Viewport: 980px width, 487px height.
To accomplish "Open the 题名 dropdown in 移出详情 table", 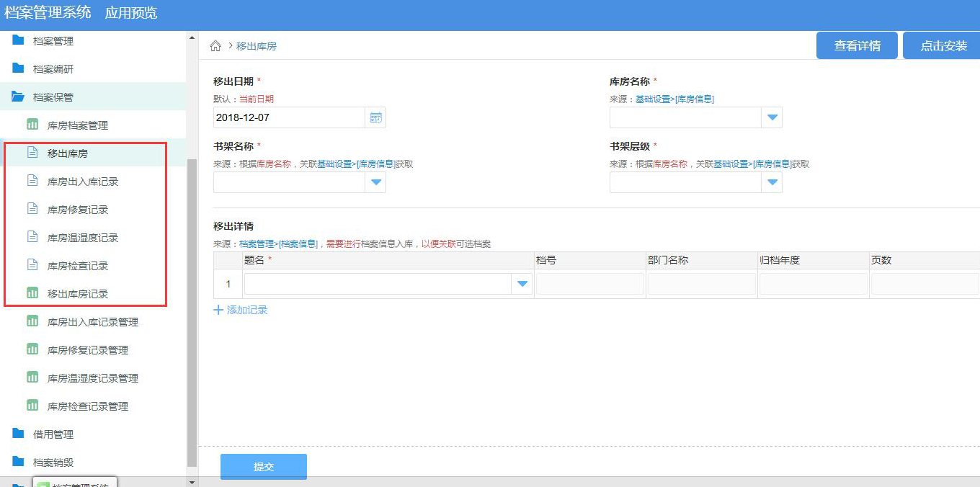I will (x=522, y=284).
